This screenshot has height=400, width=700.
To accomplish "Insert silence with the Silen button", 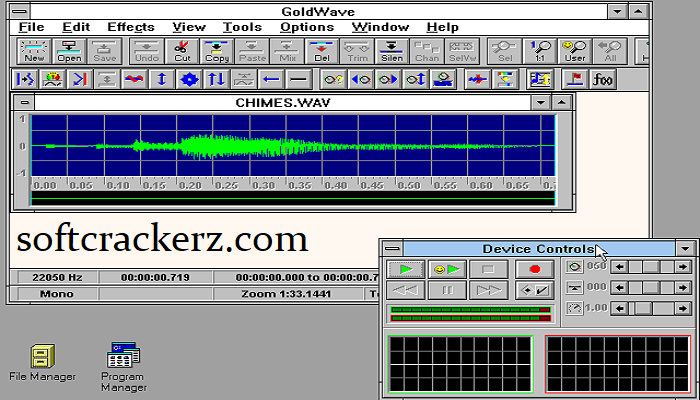I will [392, 51].
